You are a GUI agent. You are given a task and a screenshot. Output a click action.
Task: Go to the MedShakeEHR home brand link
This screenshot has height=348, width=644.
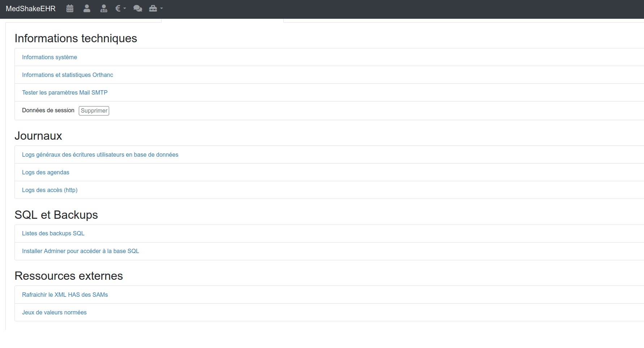pos(31,9)
